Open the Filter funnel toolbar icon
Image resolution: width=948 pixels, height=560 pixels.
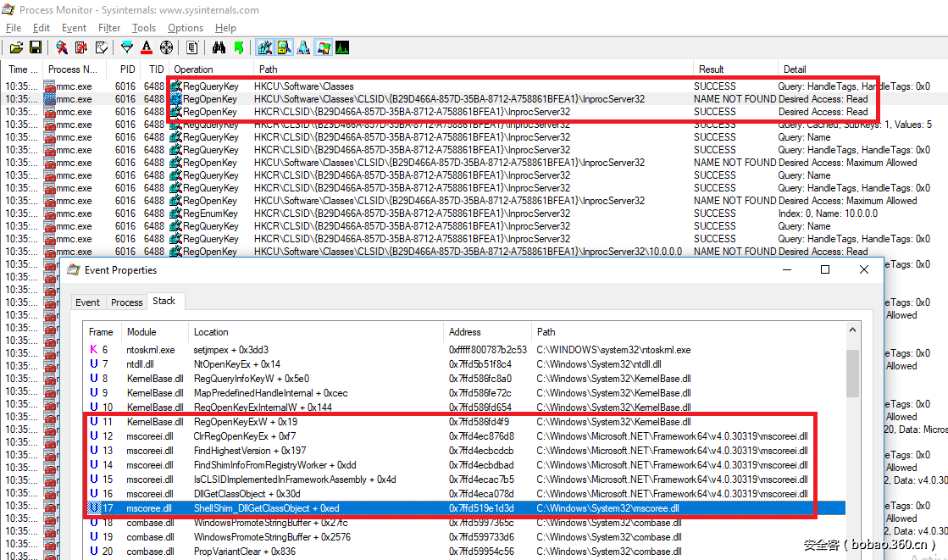click(x=127, y=47)
